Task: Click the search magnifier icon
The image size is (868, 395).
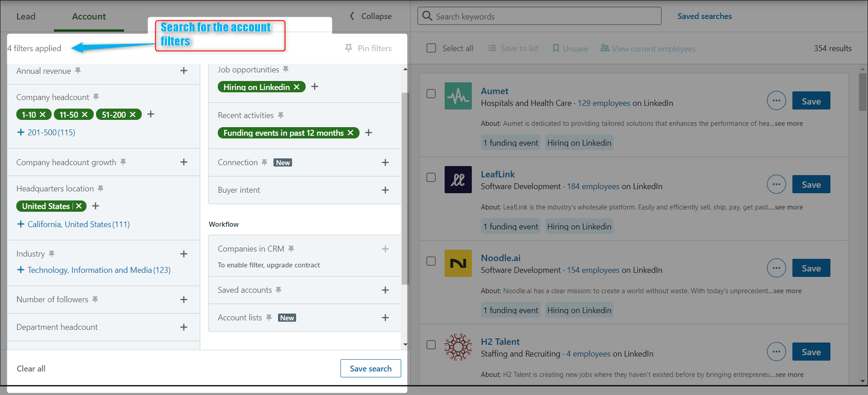Action: click(427, 16)
